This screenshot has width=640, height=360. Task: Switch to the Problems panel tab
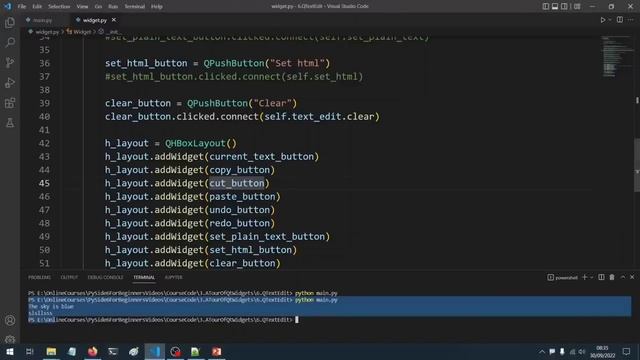click(x=40, y=277)
